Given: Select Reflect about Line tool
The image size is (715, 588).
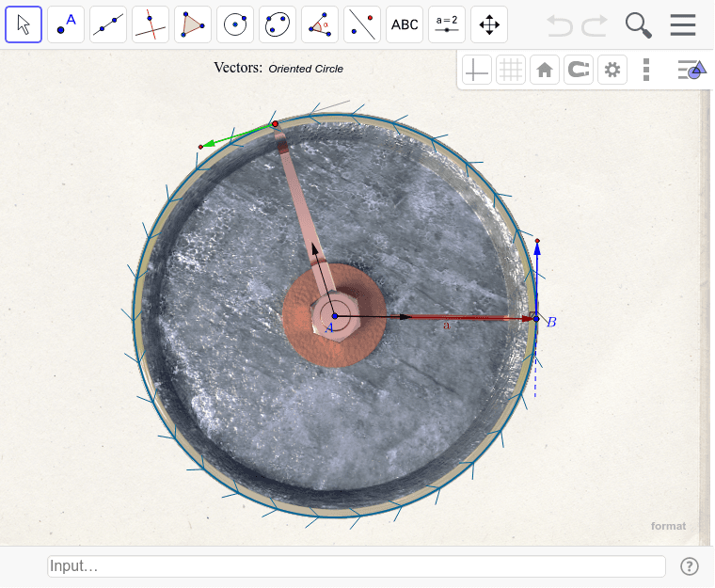Looking at the screenshot, I should pyautogui.click(x=362, y=24).
